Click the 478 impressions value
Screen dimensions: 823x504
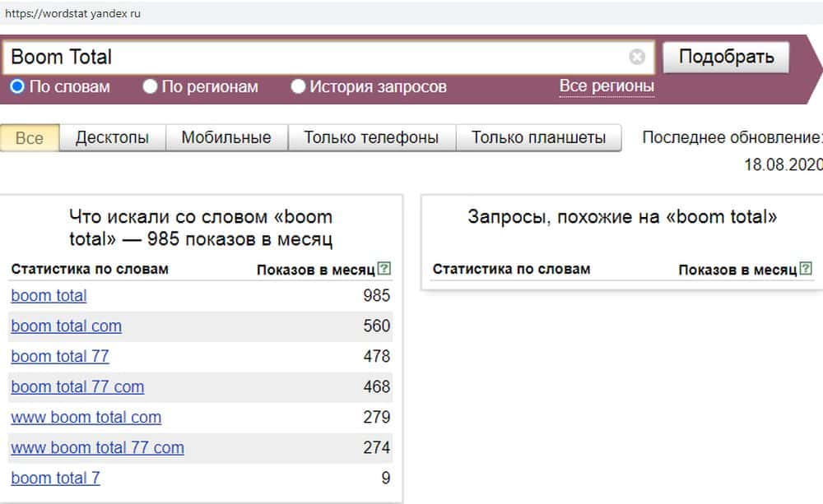pos(376,357)
